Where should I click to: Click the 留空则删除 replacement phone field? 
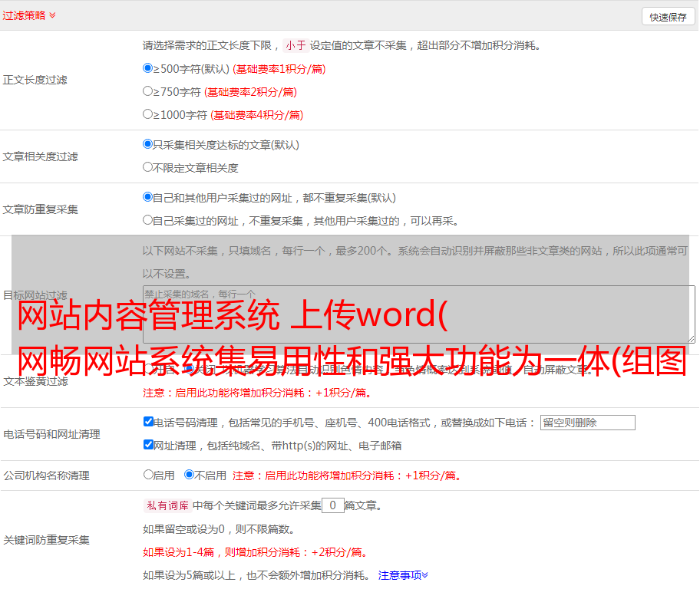click(587, 423)
